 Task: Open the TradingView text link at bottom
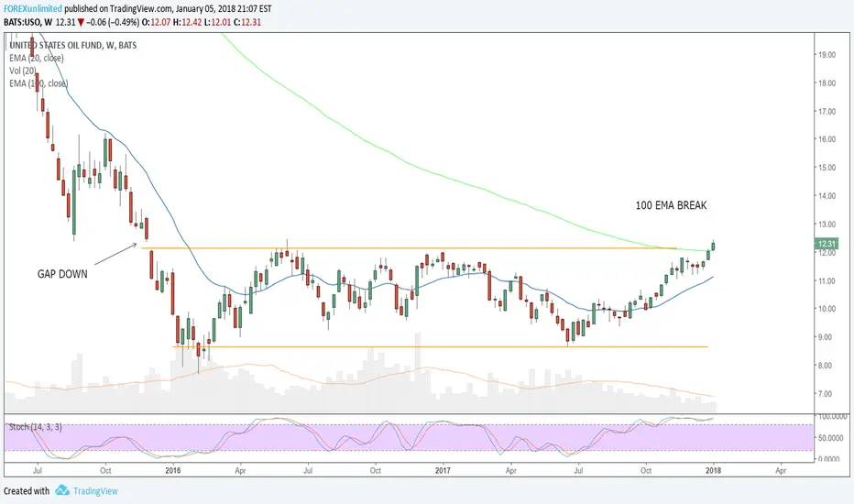pyautogui.click(x=95, y=491)
